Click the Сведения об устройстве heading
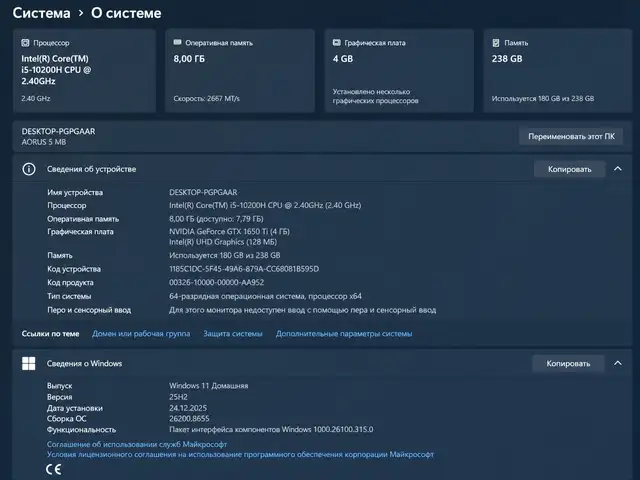This screenshot has width=640, height=480. click(x=91, y=169)
